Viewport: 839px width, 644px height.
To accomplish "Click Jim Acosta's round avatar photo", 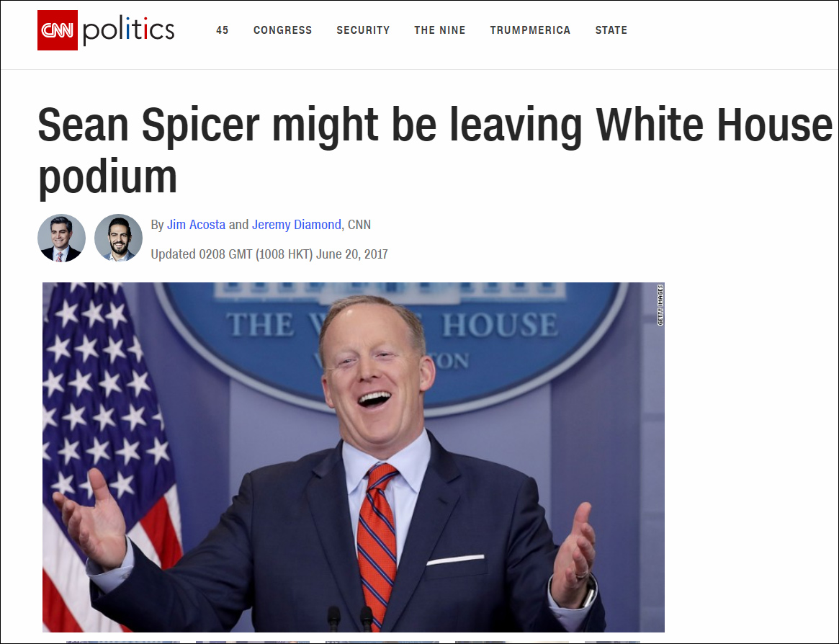I will click(x=61, y=238).
